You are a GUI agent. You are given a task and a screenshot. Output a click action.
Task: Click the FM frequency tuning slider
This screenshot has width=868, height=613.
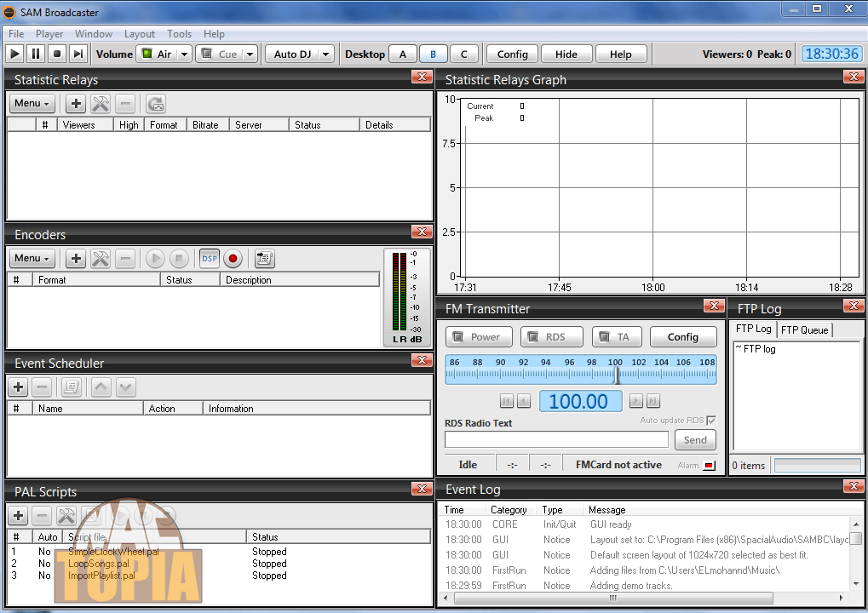coord(581,370)
